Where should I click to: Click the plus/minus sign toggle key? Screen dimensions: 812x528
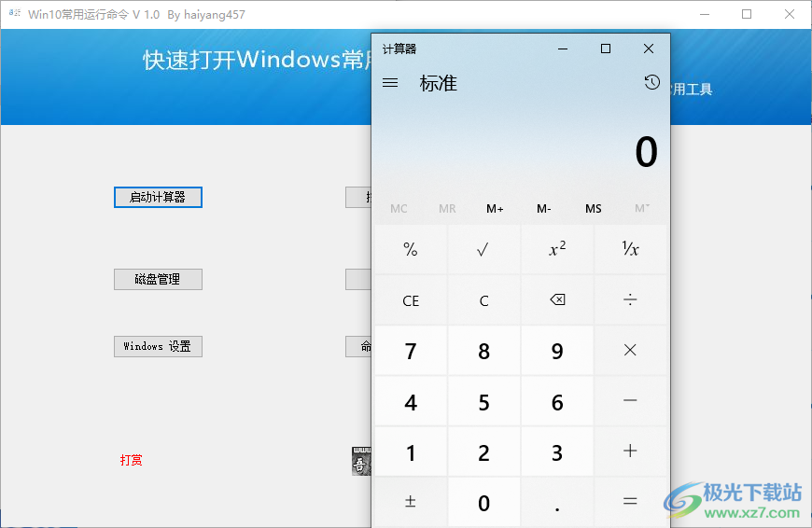(x=411, y=502)
